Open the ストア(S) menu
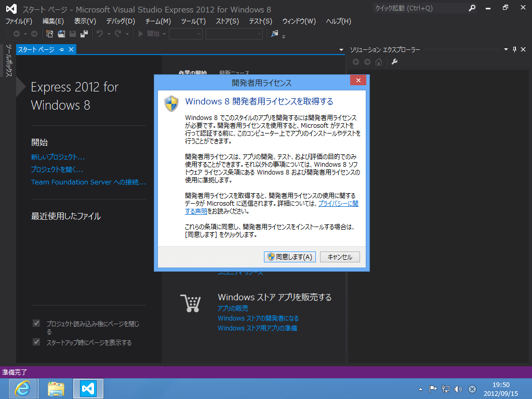Viewport: 532px width, 399px height. pos(228,21)
